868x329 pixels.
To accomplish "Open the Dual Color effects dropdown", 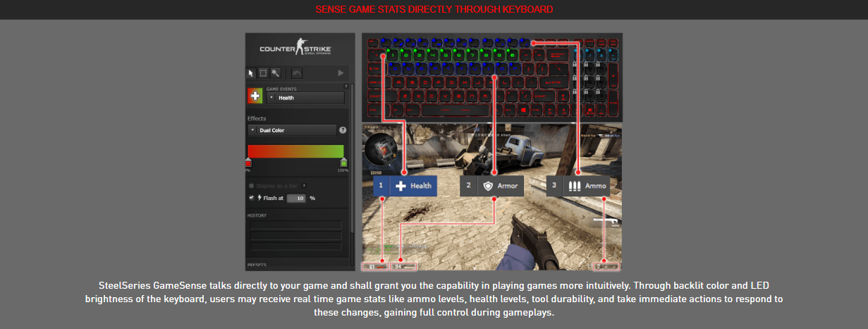I will coord(292,131).
